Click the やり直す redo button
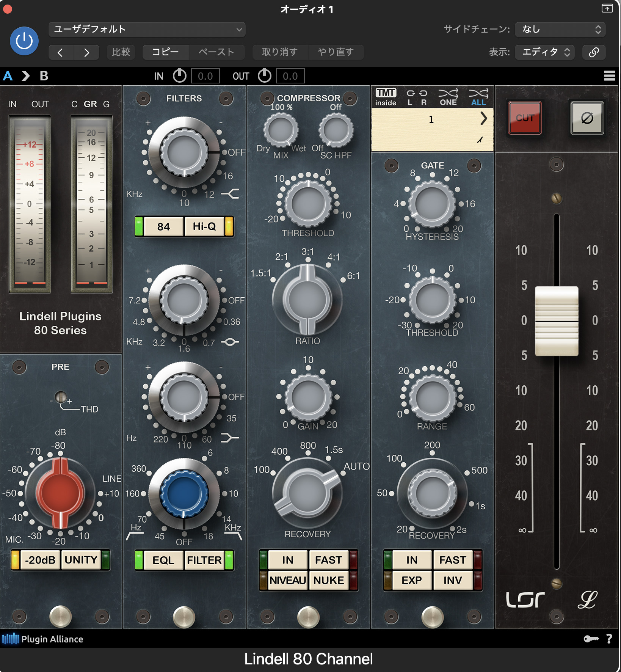This screenshot has height=672, width=621. click(x=336, y=52)
